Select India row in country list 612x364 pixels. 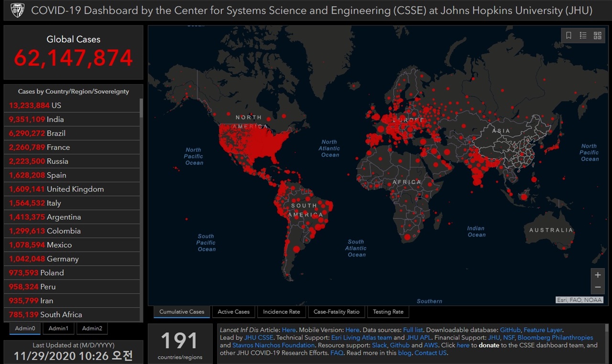coord(72,119)
